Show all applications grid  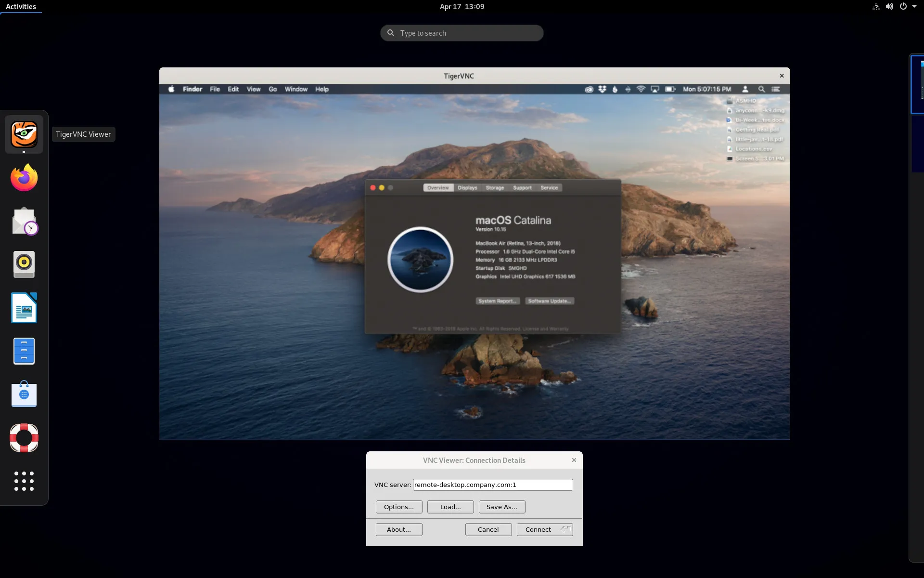coord(24,481)
